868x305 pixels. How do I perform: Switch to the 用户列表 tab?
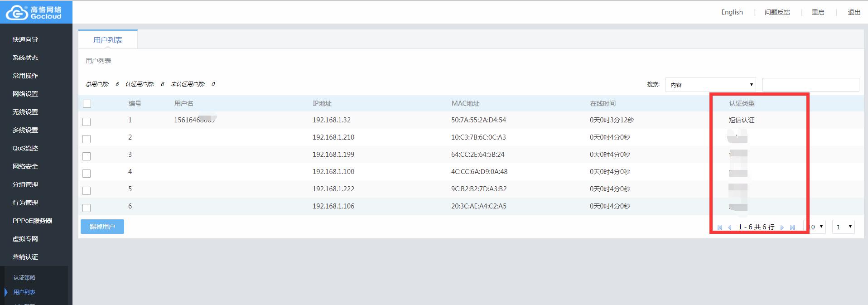108,40
